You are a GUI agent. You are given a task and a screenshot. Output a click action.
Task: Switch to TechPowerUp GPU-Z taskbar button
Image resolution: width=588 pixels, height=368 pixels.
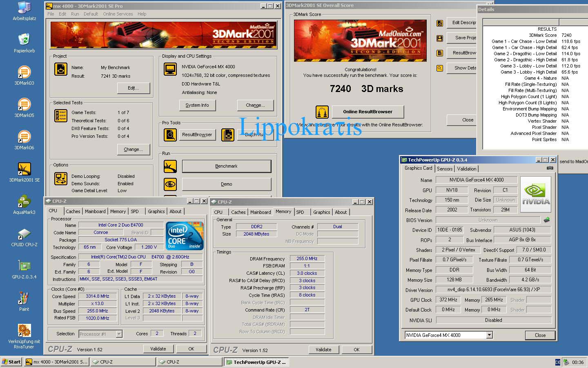256,362
